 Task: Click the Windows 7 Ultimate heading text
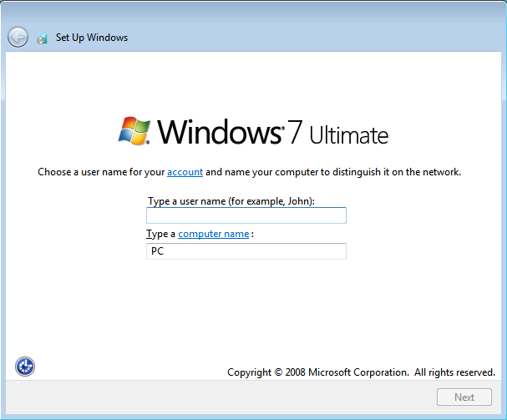point(273,132)
